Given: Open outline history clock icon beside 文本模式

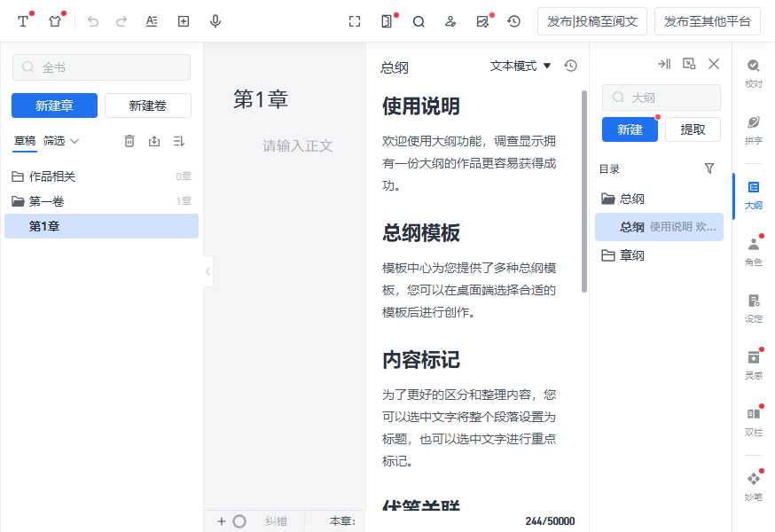Looking at the screenshot, I should point(570,66).
